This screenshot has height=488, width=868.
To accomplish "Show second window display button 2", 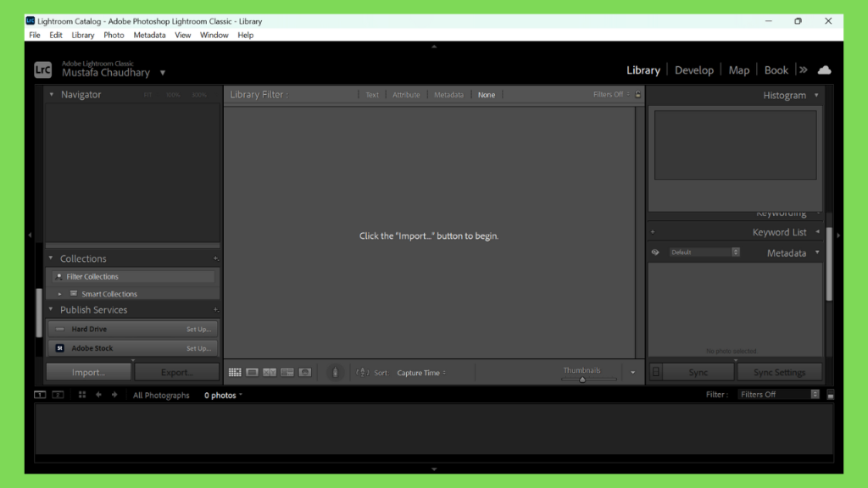I will [58, 395].
